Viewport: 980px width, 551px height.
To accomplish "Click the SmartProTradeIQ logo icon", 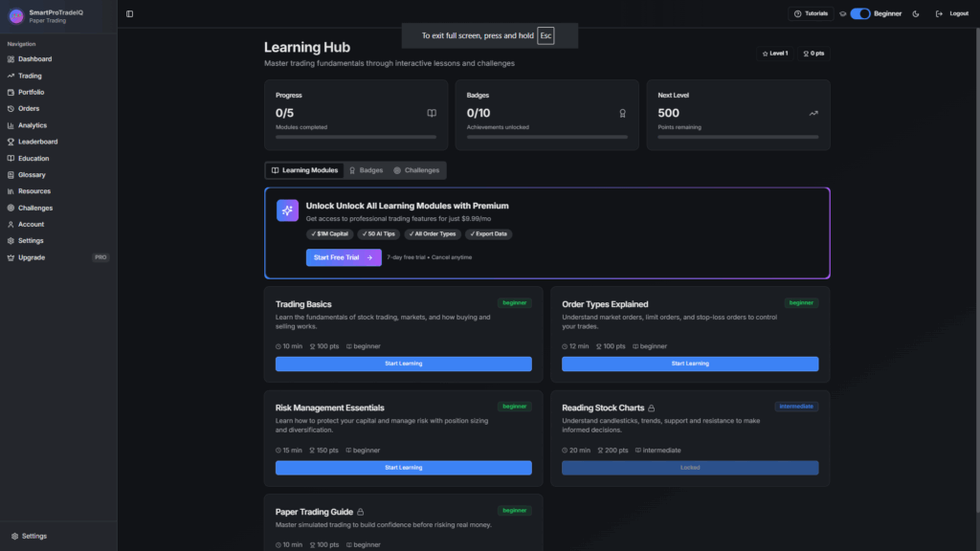I will [15, 15].
